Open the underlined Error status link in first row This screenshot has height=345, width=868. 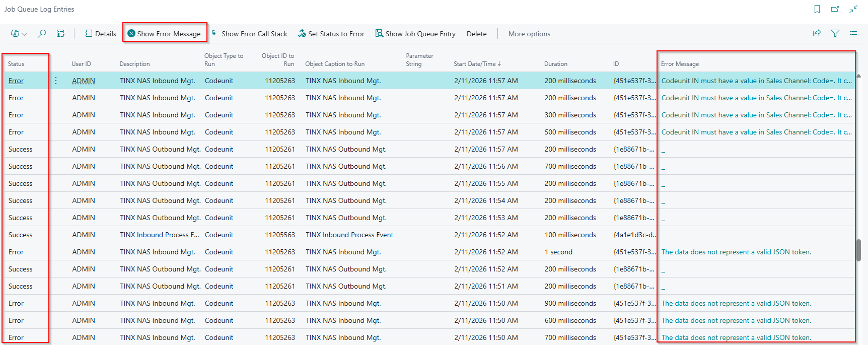coord(16,81)
